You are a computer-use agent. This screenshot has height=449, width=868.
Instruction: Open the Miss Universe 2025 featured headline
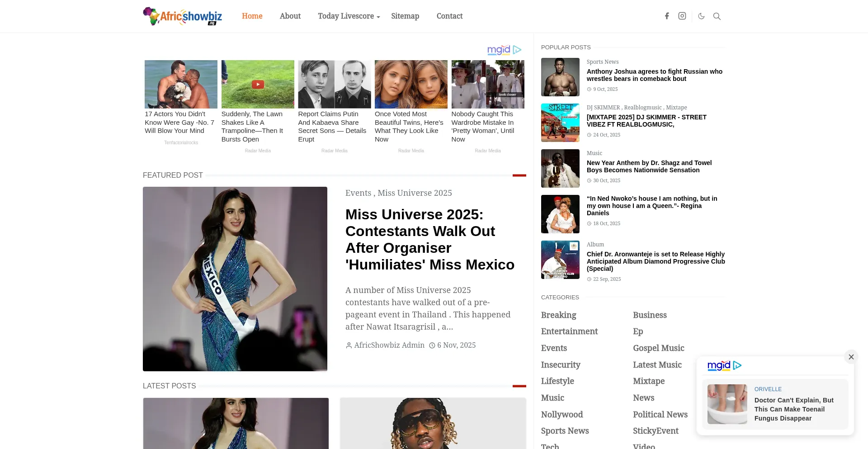[429, 239]
